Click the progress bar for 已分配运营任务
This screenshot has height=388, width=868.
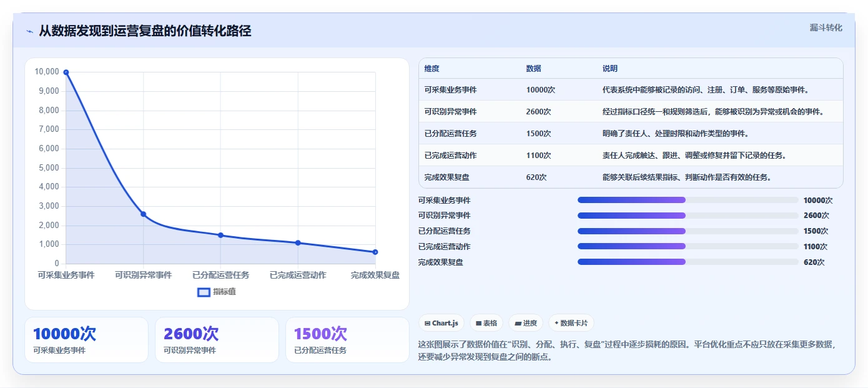[x=688, y=231]
